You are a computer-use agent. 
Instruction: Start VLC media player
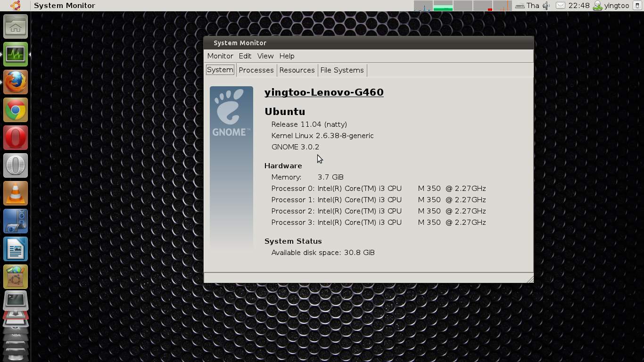[16, 193]
